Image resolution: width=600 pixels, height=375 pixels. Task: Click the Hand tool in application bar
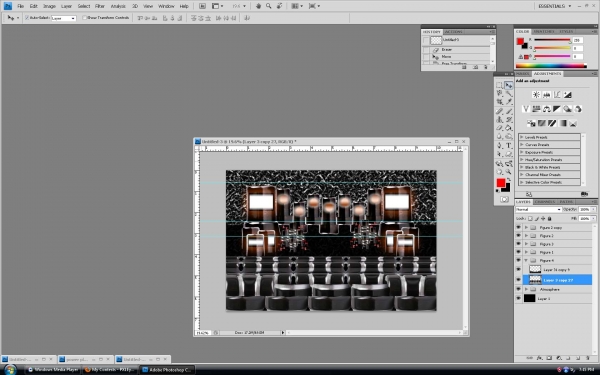258,6
